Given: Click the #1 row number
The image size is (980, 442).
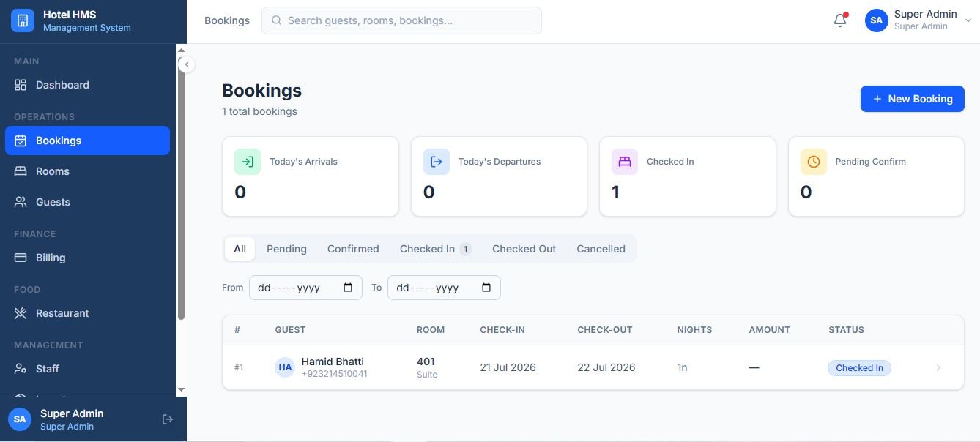Looking at the screenshot, I should [239, 367].
